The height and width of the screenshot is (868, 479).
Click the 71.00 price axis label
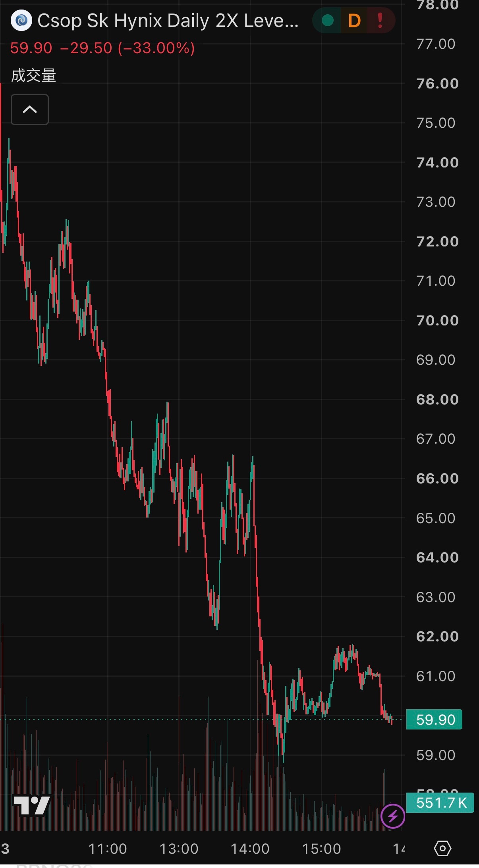pyautogui.click(x=436, y=281)
